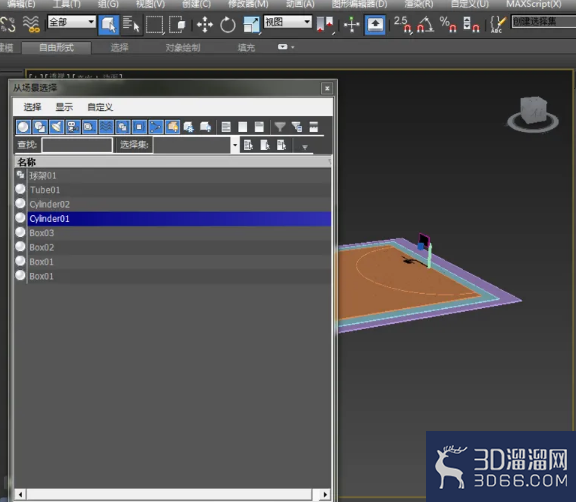Image resolution: width=576 pixels, height=502 pixels.
Task: Click third list icon right of 选择集 dropdown
Action: tap(281, 145)
